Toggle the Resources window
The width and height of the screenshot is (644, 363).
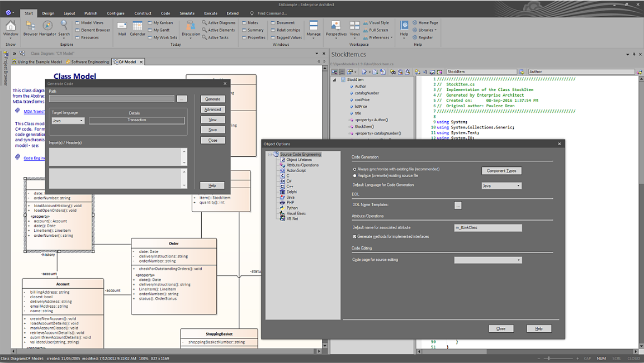click(x=87, y=38)
